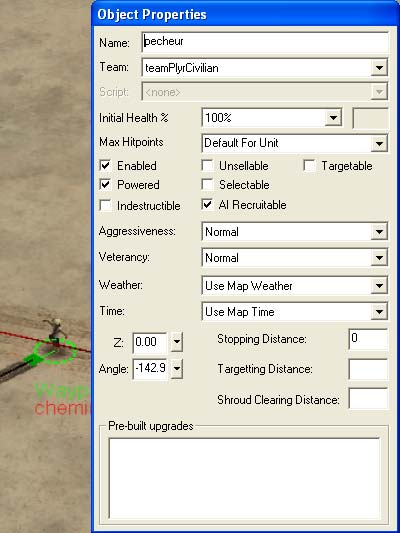Toggle the Powered checkbox
The width and height of the screenshot is (400, 533).
105,185
